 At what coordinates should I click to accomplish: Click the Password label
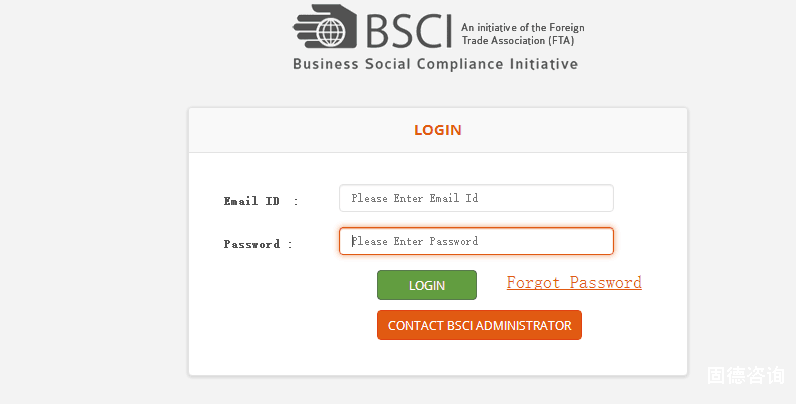pyautogui.click(x=251, y=244)
